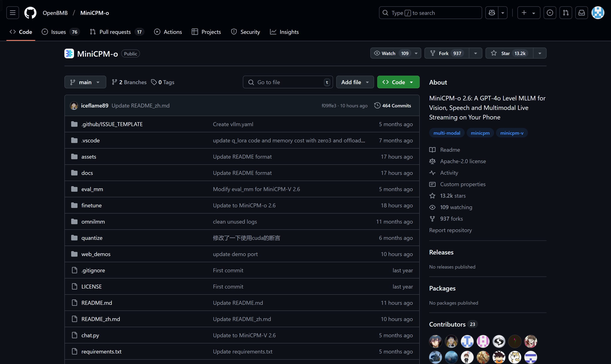
Task: Click the Custom properties note icon
Action: coord(432,184)
